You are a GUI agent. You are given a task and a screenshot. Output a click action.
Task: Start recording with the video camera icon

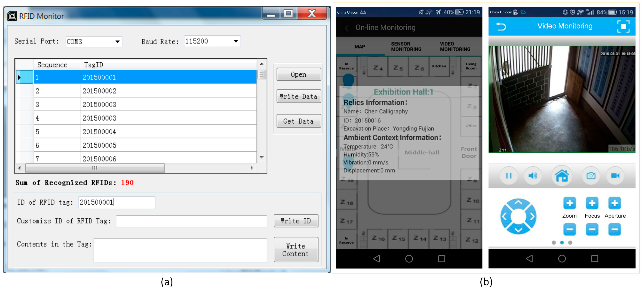point(615,176)
